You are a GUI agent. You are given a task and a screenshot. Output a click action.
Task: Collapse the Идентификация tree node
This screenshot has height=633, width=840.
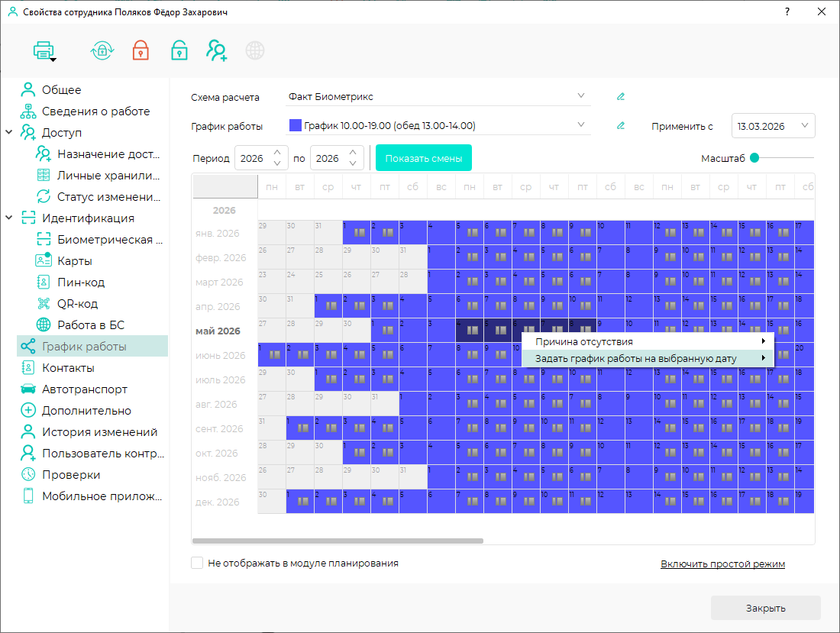tap(8, 218)
